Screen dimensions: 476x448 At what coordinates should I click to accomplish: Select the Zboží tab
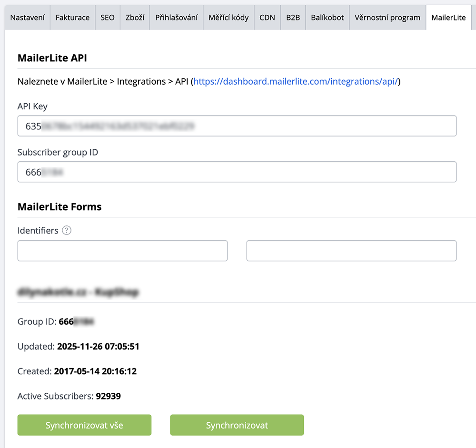coord(135,18)
